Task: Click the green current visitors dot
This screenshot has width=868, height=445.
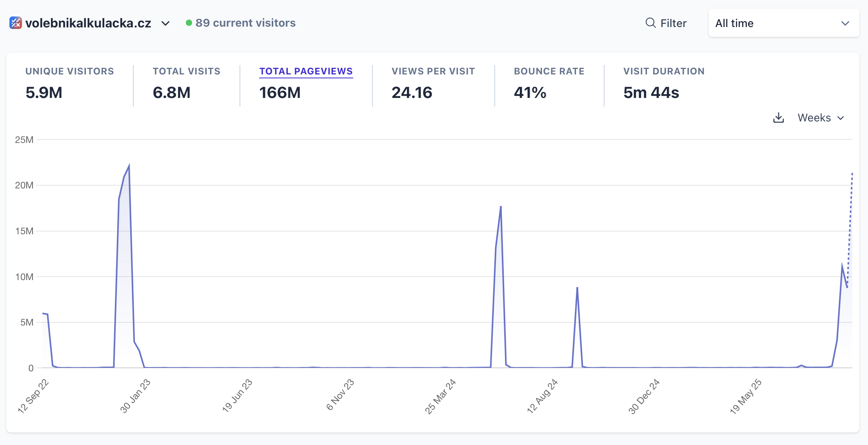Action: point(189,23)
